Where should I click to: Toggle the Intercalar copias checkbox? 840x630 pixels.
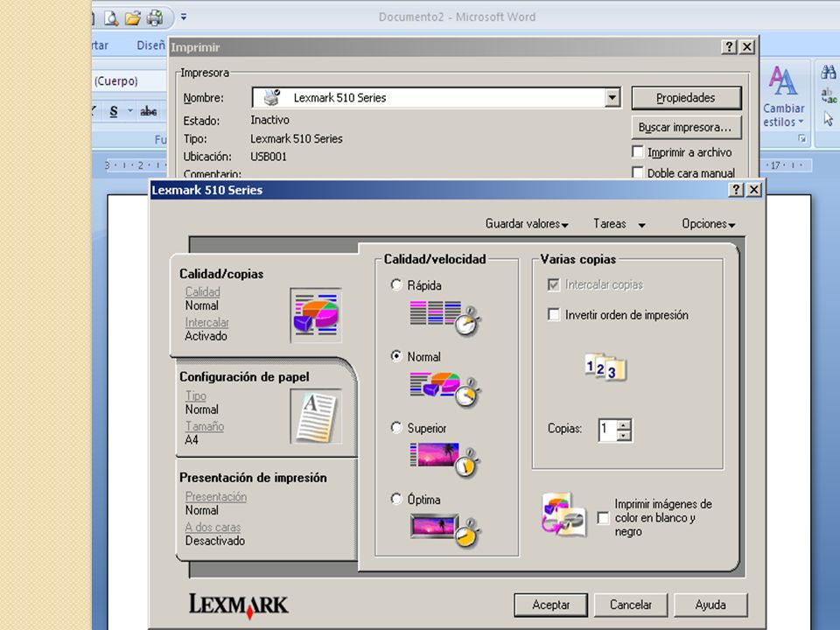click(553, 284)
